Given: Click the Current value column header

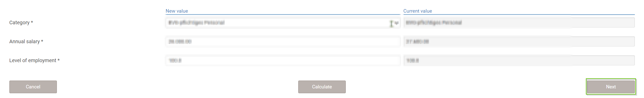Looking at the screenshot, I should 418,11.
